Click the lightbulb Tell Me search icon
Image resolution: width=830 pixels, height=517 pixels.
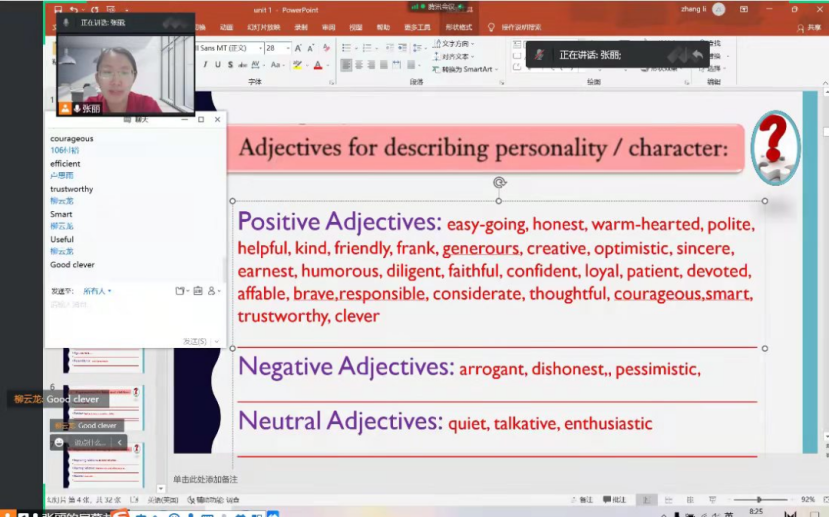point(491,28)
